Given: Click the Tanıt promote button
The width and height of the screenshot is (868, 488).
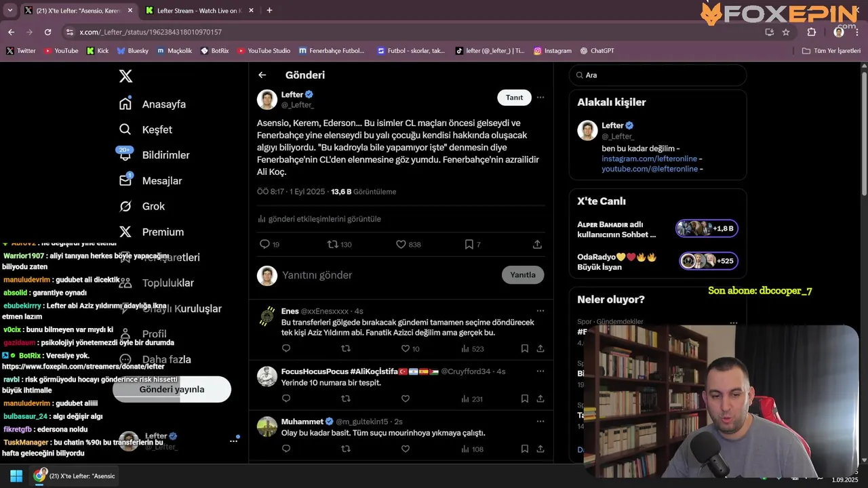Looking at the screenshot, I should pyautogui.click(x=514, y=98).
